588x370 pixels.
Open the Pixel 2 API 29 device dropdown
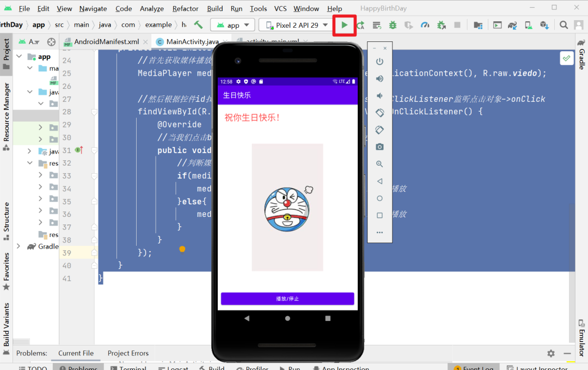click(296, 25)
